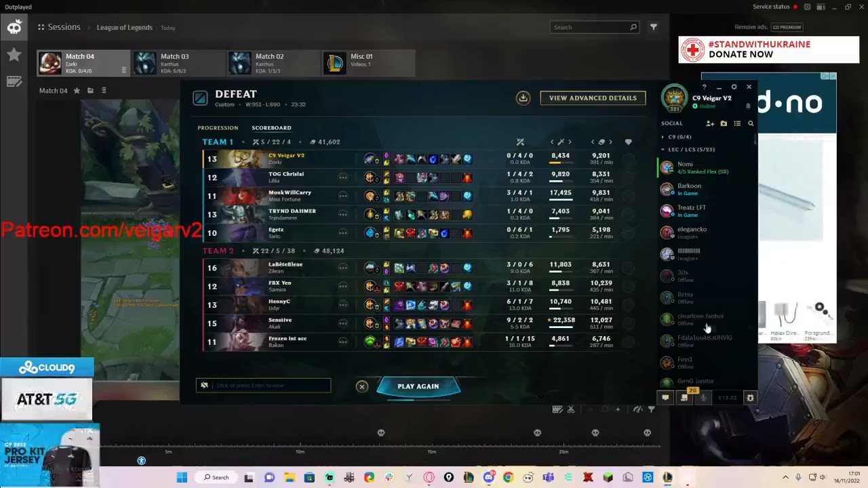868x488 pixels.
Task: Click DONATE NOW Ukraine banner
Action: coord(768,49)
